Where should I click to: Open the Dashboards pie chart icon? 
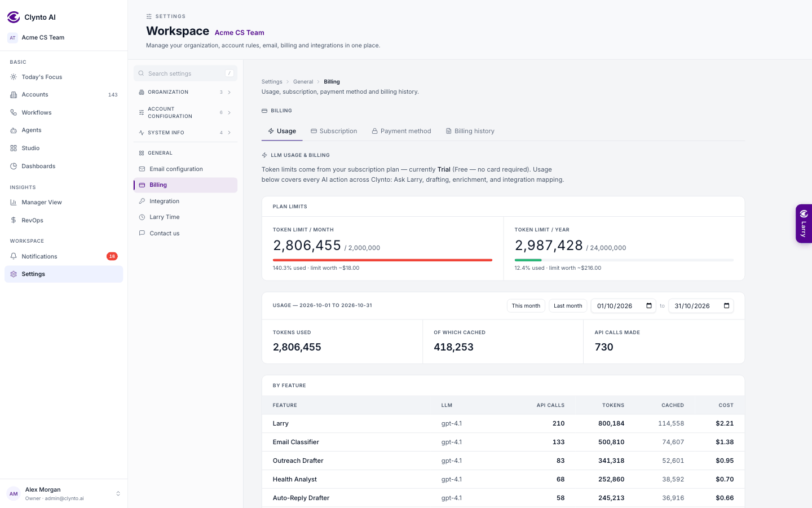(x=14, y=166)
